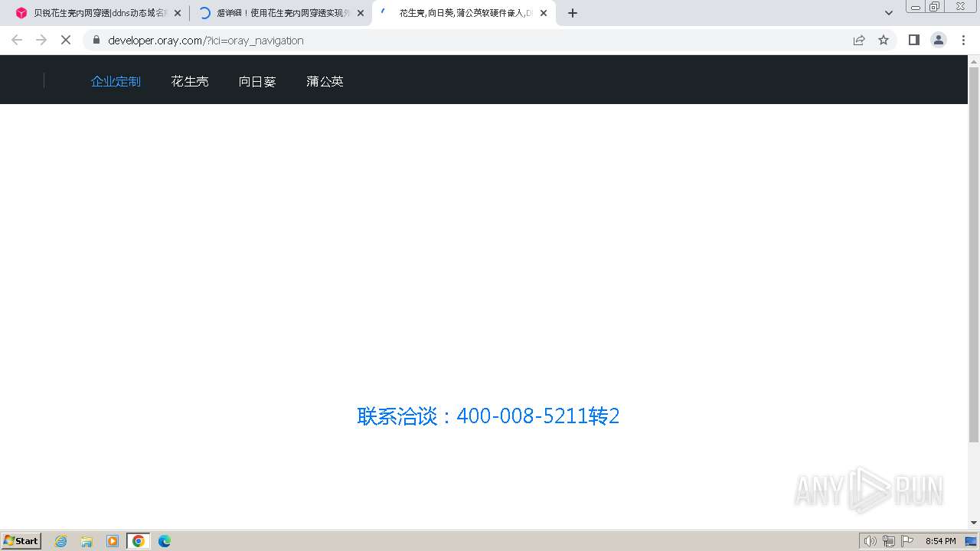
Task: Click the 8:54 PM clock
Action: [x=940, y=541]
